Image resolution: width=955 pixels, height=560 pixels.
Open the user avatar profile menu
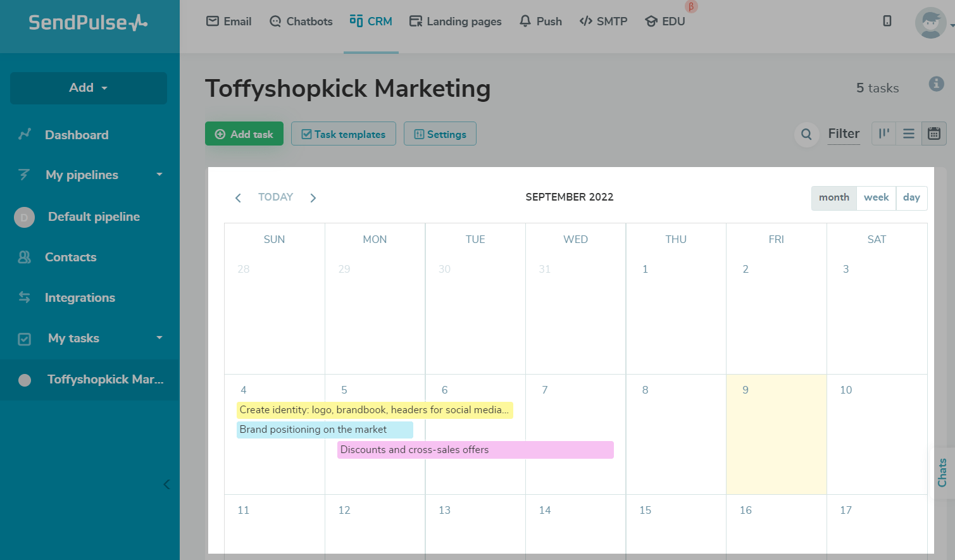[931, 23]
